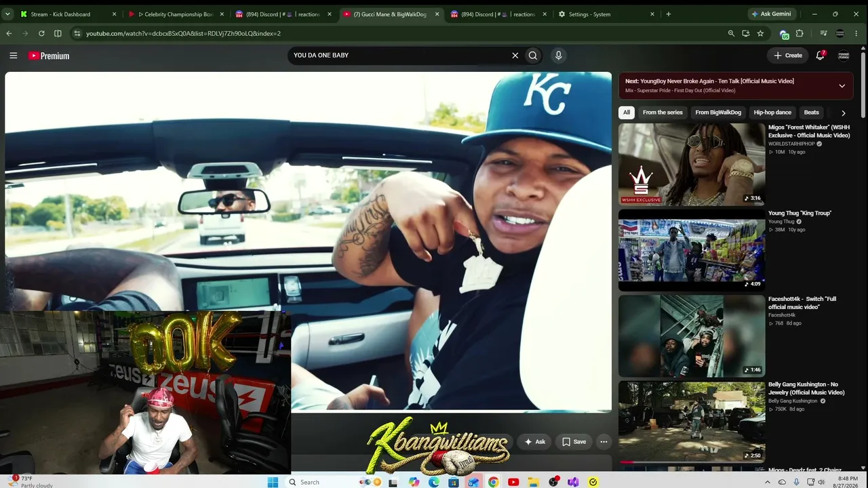Switch to the Settings - System tab
868x488 pixels.
click(589, 14)
